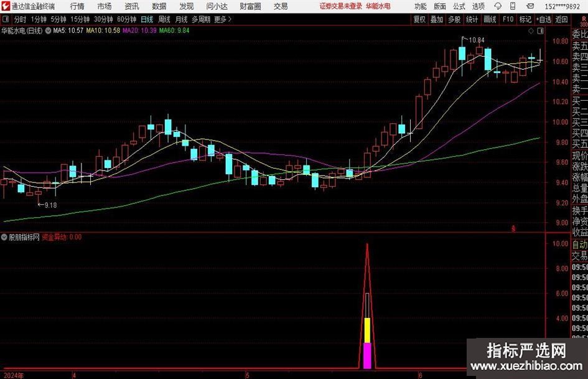Click the red $ marker on chart
This screenshot has width=588, height=379.
pos(513,228)
